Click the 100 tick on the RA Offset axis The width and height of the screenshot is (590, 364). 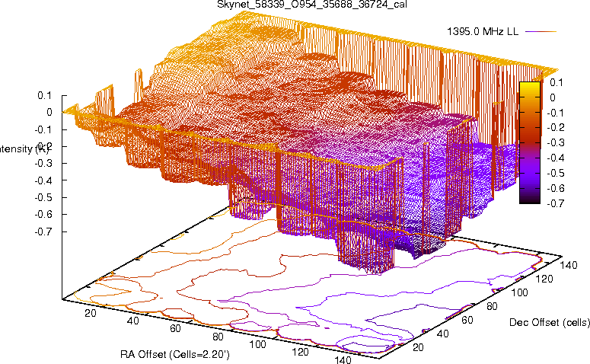tap(258, 344)
